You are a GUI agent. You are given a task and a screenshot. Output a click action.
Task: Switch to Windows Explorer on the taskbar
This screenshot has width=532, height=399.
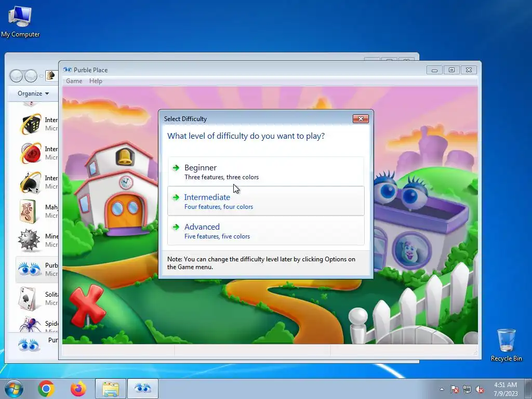111,389
